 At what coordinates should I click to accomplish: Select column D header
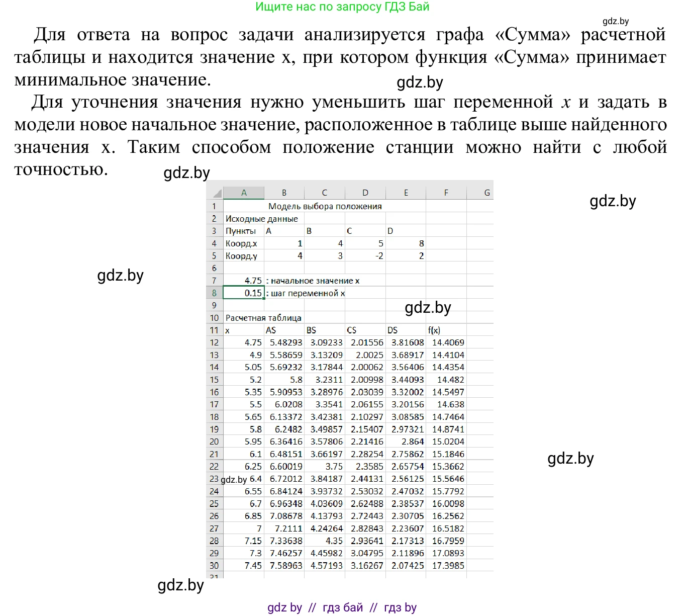click(365, 193)
